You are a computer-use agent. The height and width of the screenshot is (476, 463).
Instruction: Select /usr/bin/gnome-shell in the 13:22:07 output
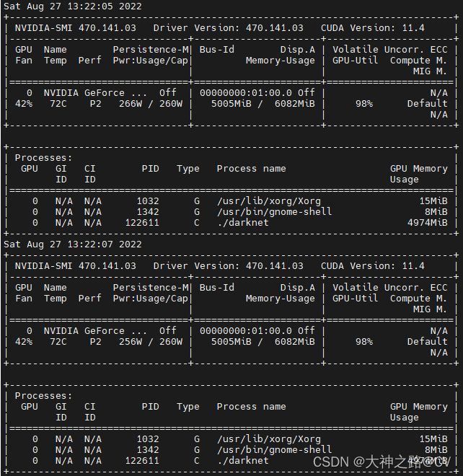[x=275, y=450]
